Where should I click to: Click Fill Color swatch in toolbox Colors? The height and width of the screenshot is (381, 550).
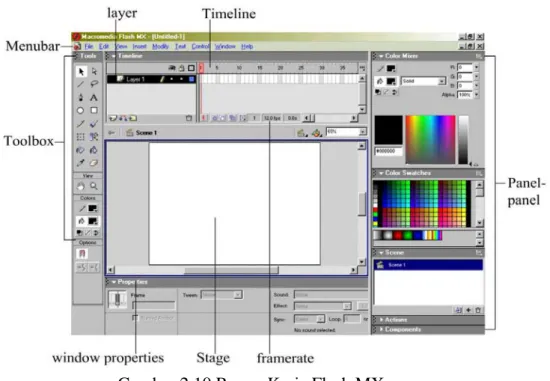(x=93, y=221)
